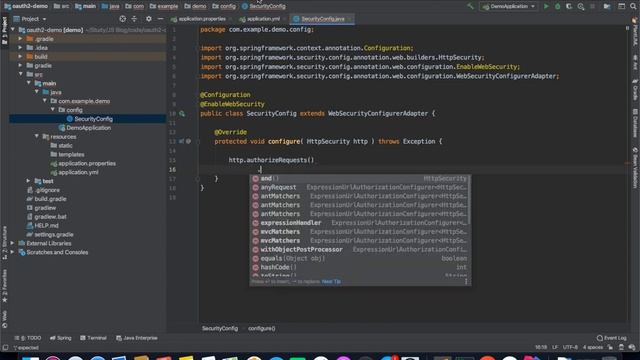The image size is (640, 360).
Task: Collapse the src folder
Action: (20, 74)
